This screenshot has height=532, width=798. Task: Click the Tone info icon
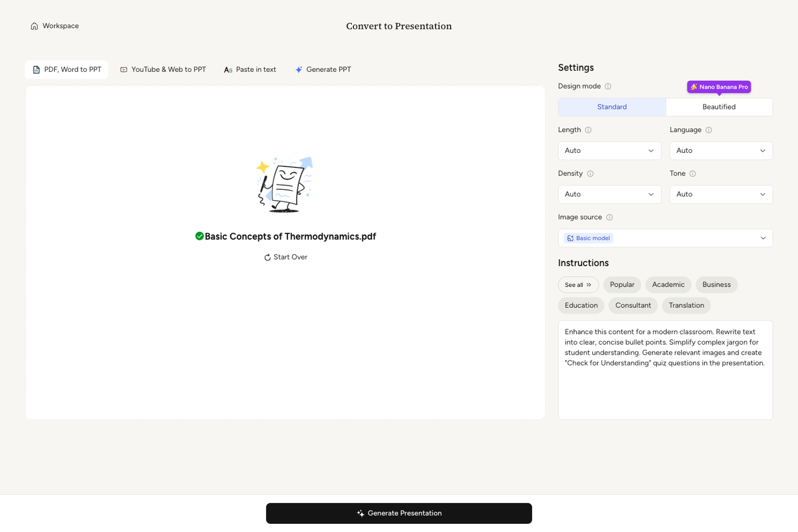pyautogui.click(x=693, y=174)
